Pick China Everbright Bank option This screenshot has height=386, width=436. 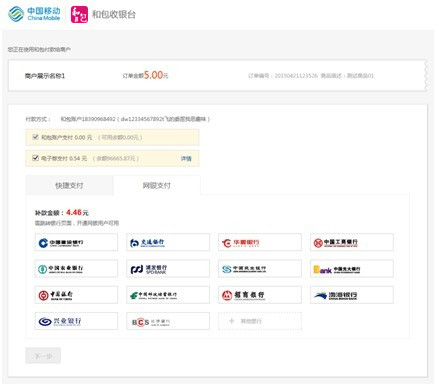(x=352, y=269)
